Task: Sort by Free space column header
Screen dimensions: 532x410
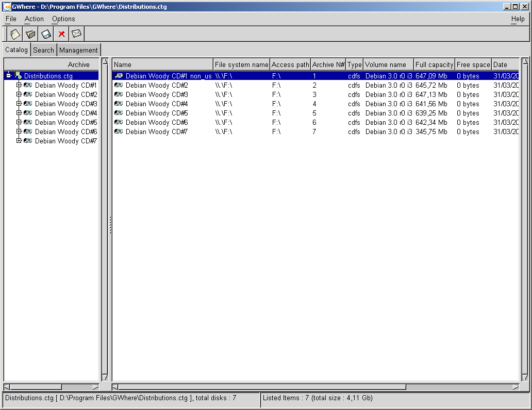Action: (473, 64)
